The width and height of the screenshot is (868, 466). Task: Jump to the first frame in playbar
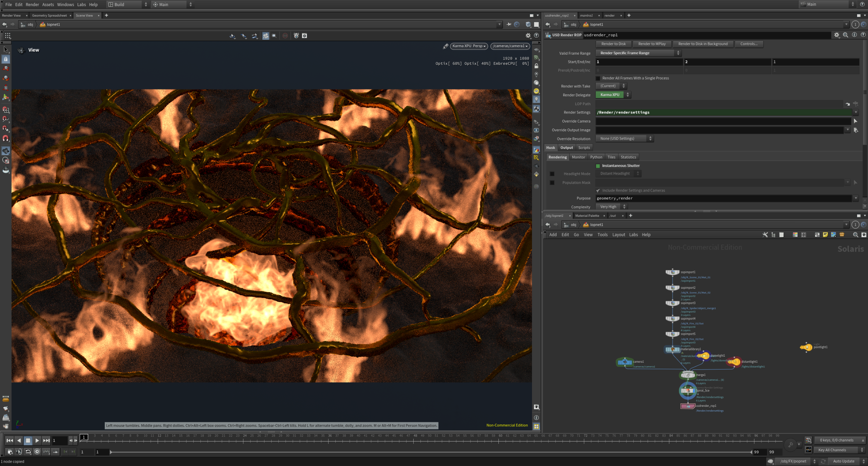point(10,440)
